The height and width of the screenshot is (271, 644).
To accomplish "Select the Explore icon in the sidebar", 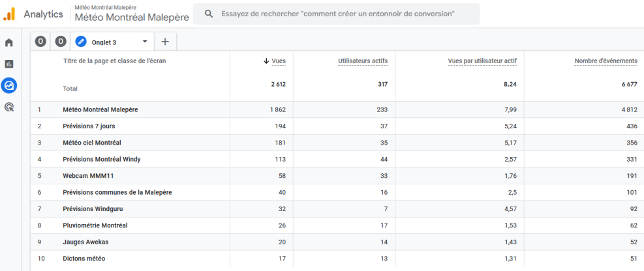I will [9, 85].
